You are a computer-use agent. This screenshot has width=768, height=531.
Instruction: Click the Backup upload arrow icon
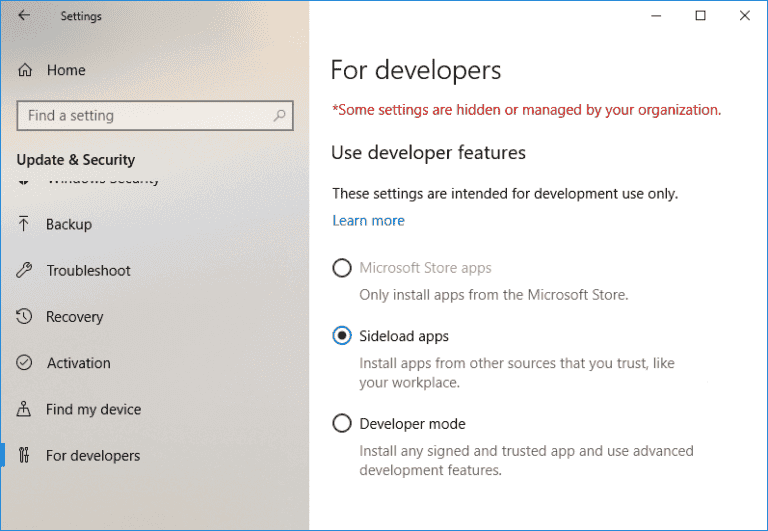(x=24, y=224)
